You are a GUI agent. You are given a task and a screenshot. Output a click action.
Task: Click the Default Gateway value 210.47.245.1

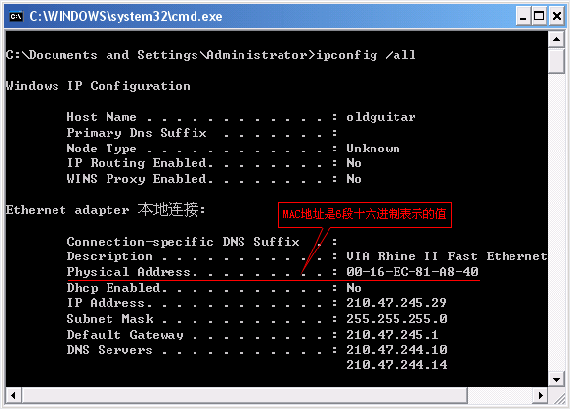(x=392, y=334)
